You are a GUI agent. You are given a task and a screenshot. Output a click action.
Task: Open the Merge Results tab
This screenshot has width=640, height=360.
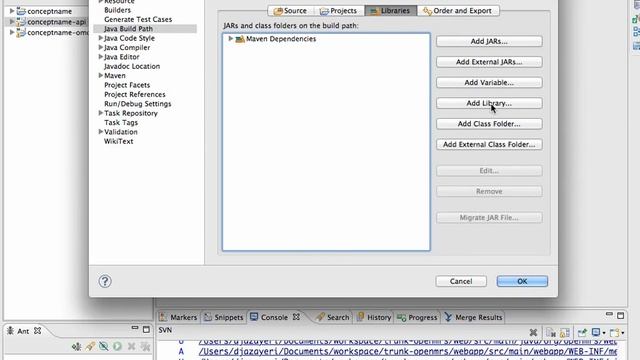(x=473, y=317)
